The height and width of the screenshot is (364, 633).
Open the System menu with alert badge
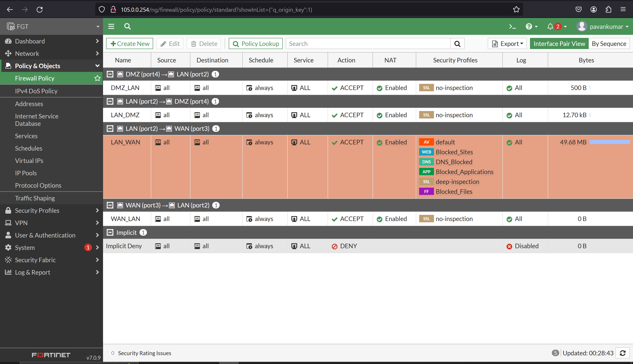(52, 247)
